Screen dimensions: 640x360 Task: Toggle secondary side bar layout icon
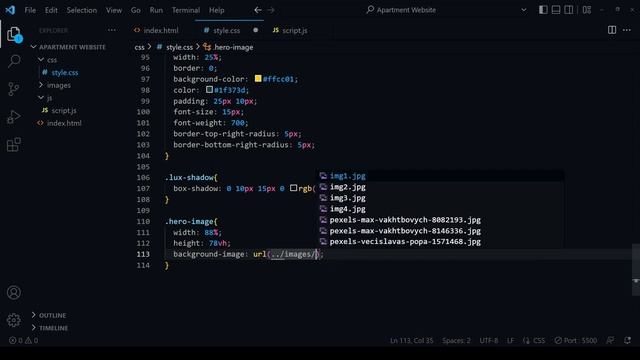pos(568,10)
